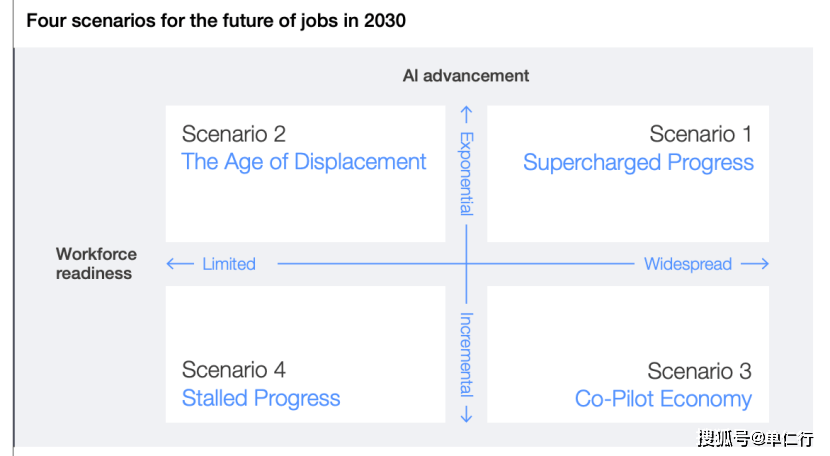The width and height of the screenshot is (830, 456).
Task: Click the Limited axis label
Action: (x=229, y=264)
